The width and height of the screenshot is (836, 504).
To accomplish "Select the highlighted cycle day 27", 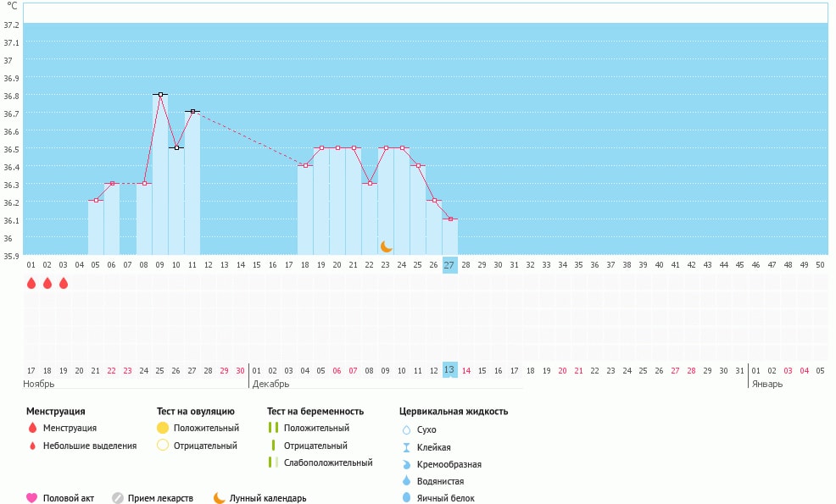I will (449, 264).
